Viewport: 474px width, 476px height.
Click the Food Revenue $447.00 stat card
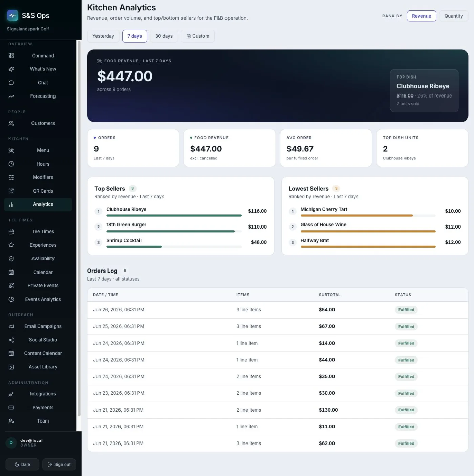[x=230, y=148]
